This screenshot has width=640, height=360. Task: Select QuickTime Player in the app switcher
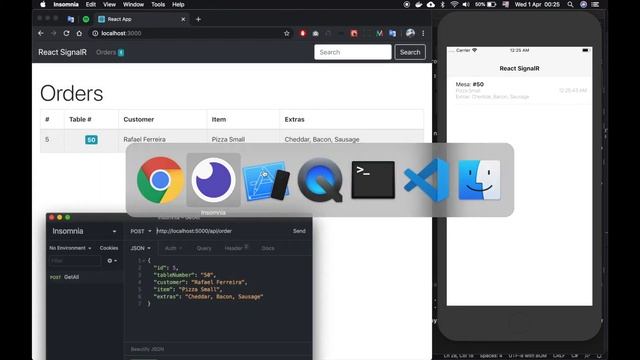[320, 180]
